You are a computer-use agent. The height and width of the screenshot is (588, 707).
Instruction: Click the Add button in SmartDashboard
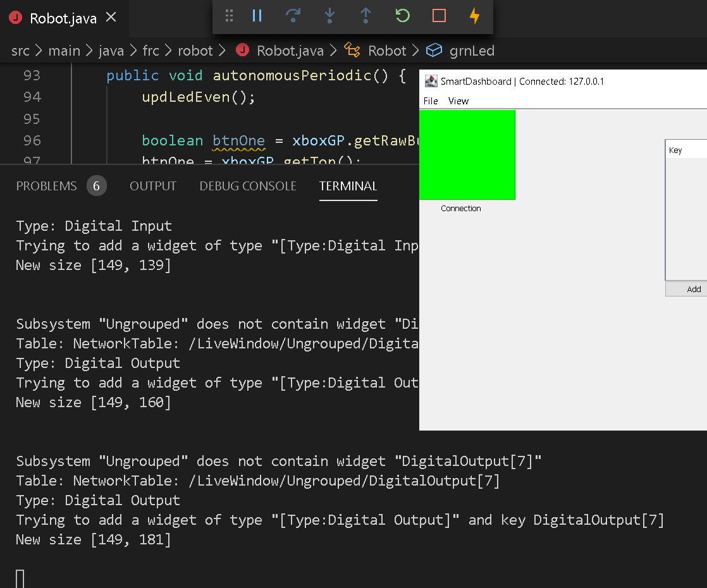pyautogui.click(x=686, y=289)
